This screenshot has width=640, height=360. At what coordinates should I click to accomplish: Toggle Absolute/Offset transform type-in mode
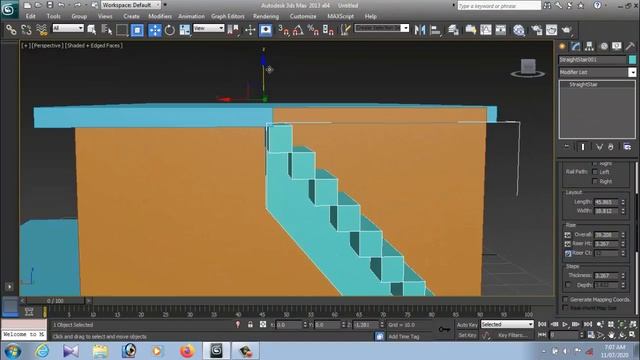[x=263, y=324]
